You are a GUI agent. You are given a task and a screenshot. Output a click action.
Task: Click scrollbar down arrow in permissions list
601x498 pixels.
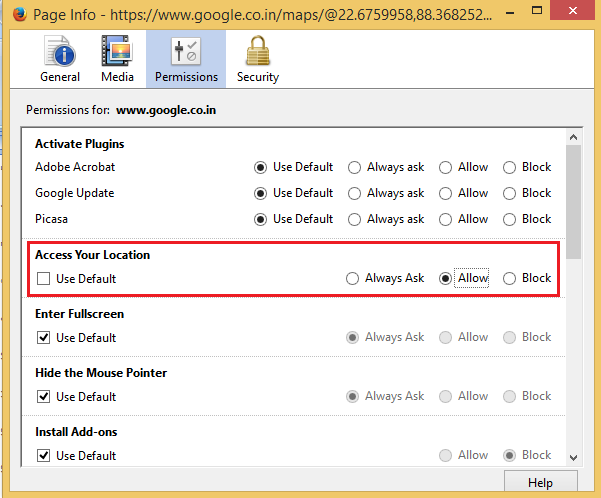pos(573,458)
